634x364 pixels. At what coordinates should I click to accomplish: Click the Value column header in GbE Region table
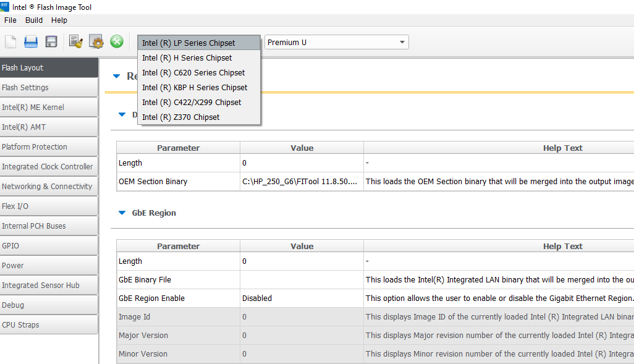pos(302,247)
